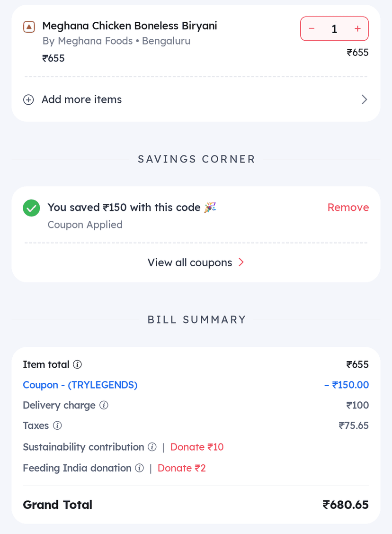This screenshot has height=534, width=392.
Task: Increase biryani quantity with plus button
Action: coord(357,29)
